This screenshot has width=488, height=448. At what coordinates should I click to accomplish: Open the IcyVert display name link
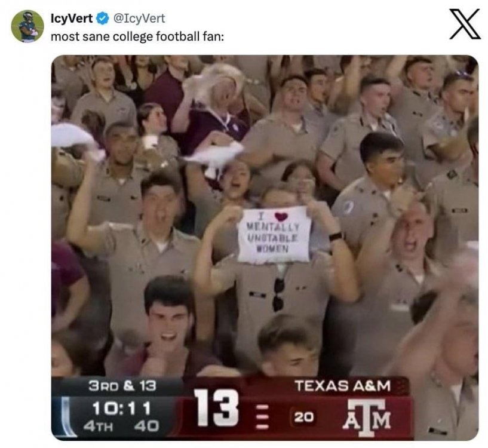click(71, 19)
